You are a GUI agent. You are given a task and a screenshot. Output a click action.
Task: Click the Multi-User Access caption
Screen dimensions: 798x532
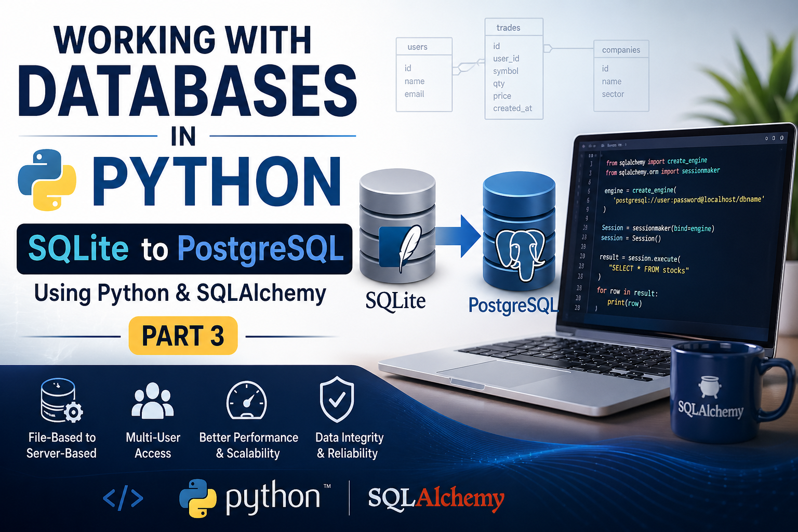tap(153, 445)
